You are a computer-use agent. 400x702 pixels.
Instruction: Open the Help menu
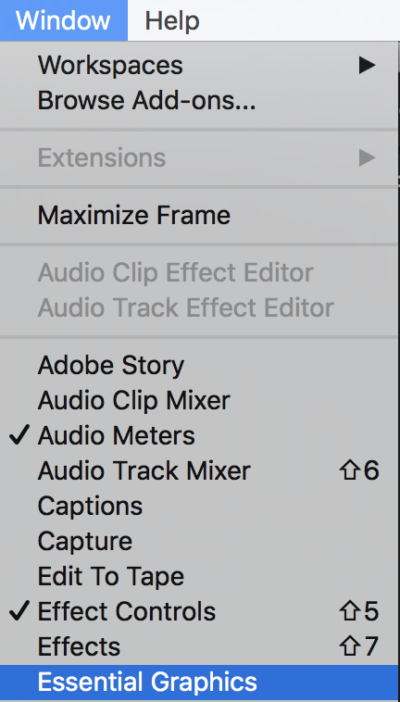[172, 21]
